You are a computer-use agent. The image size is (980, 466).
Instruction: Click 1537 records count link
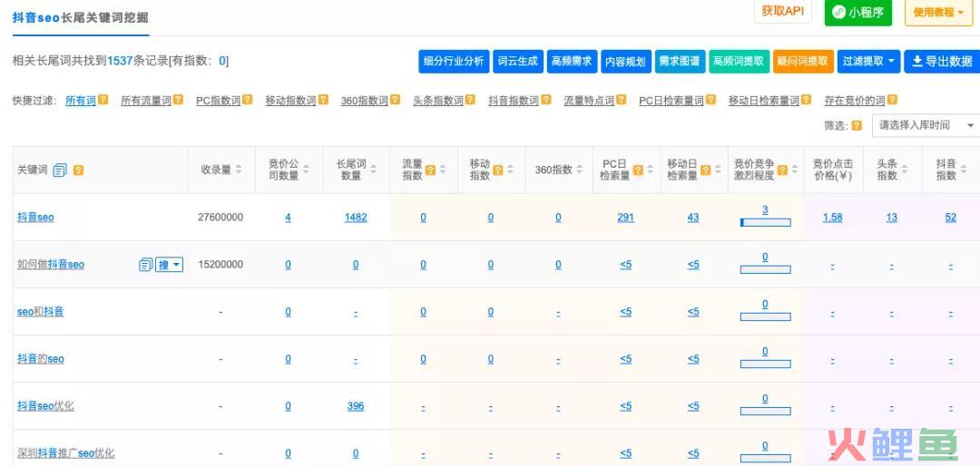pos(120,62)
